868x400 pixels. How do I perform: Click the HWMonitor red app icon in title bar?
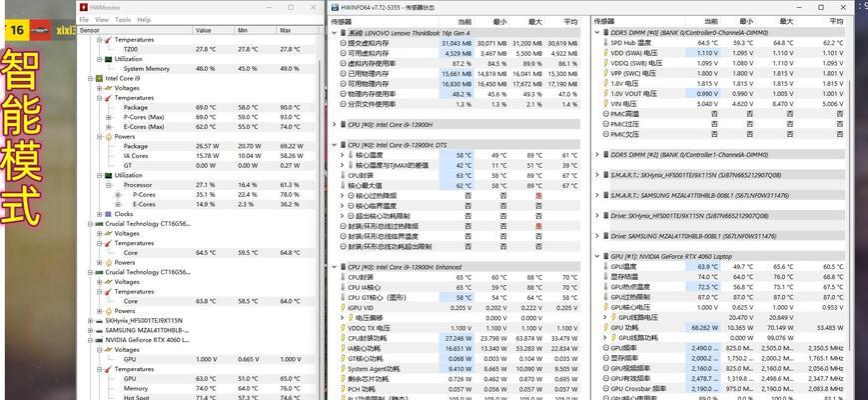[x=84, y=7]
